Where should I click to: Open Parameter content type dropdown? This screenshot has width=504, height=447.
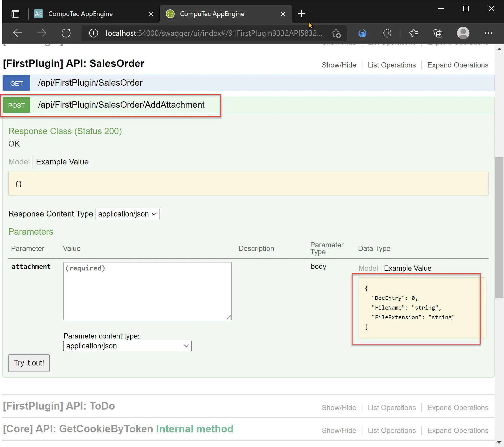coord(127,346)
